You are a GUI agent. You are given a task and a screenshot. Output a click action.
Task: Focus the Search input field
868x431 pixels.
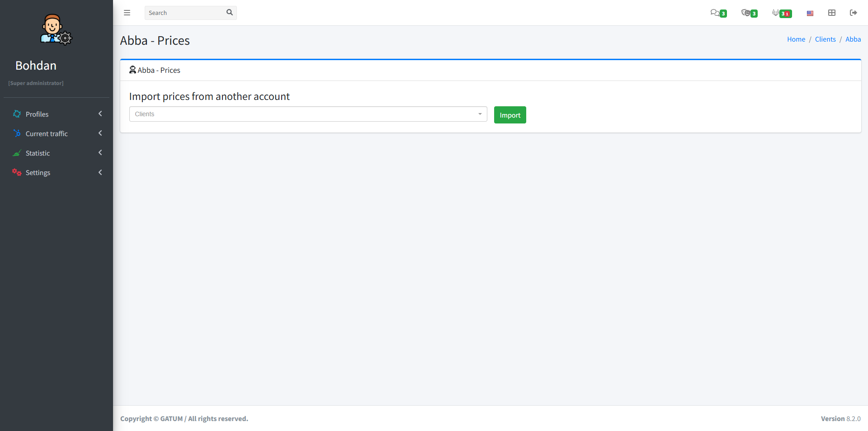coord(185,13)
